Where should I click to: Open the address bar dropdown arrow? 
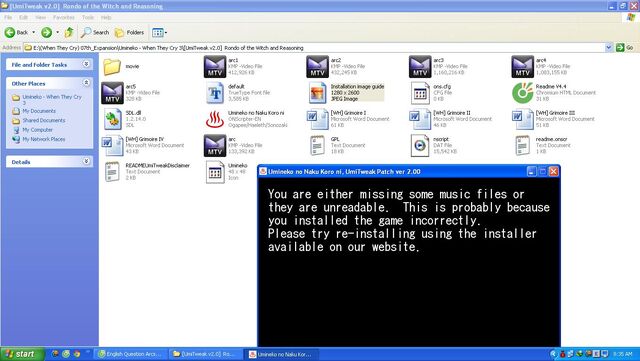point(609,47)
